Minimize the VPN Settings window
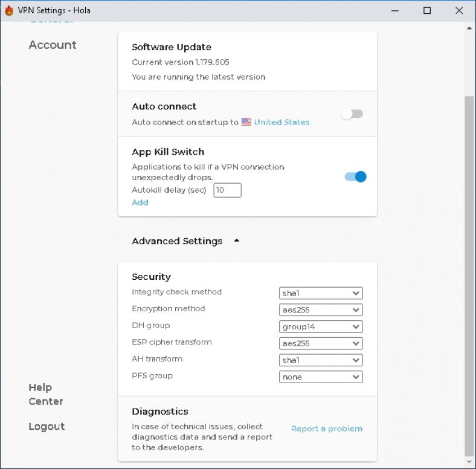Screen dimensions: 476x469 point(395,11)
